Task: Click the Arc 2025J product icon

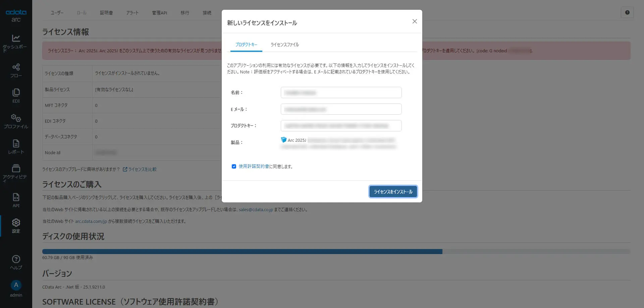Action: 283,140
